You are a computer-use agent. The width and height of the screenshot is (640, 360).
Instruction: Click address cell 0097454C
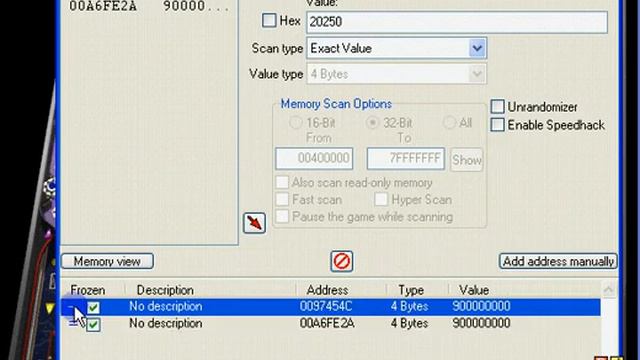point(326,307)
